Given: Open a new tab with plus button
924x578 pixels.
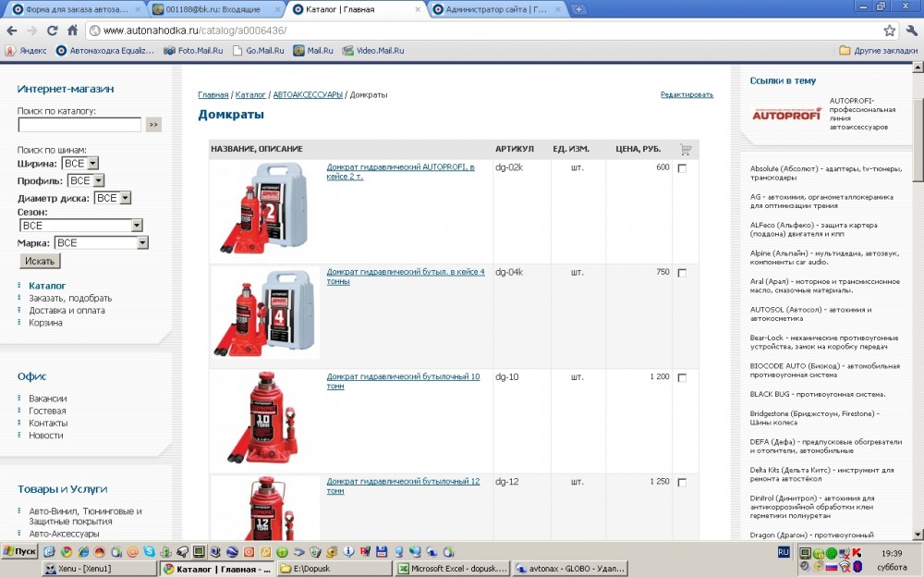Looking at the screenshot, I should tap(578, 9).
